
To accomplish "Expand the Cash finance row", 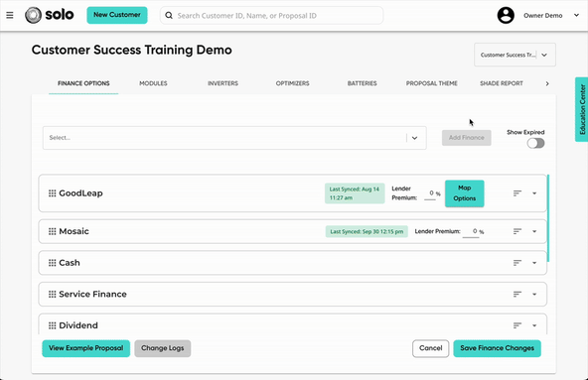I will click(534, 263).
